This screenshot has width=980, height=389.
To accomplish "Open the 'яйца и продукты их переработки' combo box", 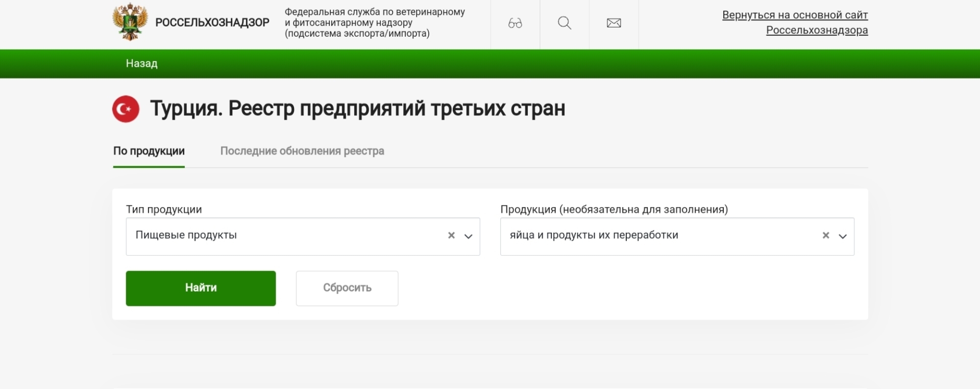I will [x=658, y=236].
